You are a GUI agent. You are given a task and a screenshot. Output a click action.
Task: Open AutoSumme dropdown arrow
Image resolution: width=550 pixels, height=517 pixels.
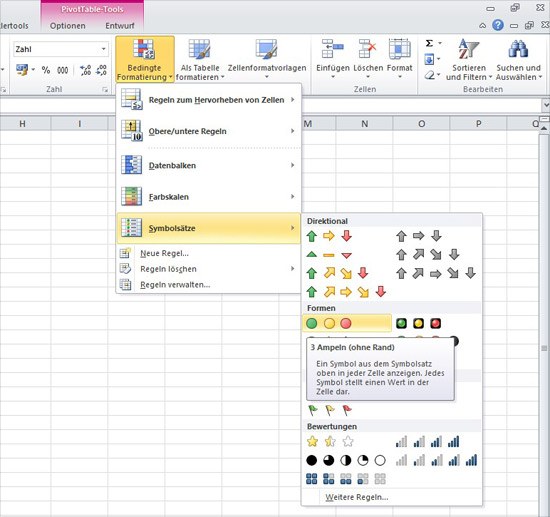pyautogui.click(x=440, y=43)
